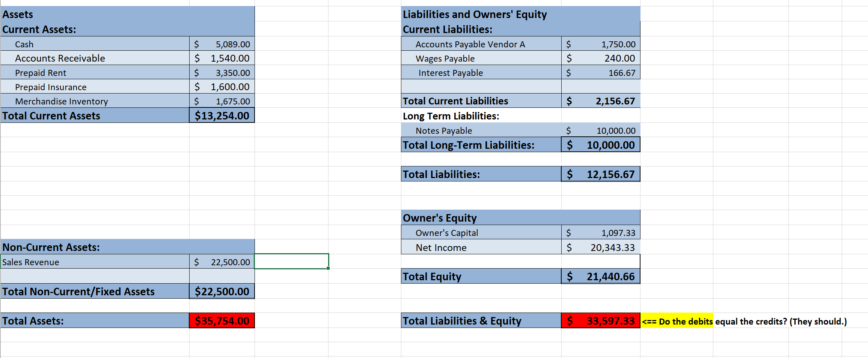Select the Cash label cell

(95, 44)
